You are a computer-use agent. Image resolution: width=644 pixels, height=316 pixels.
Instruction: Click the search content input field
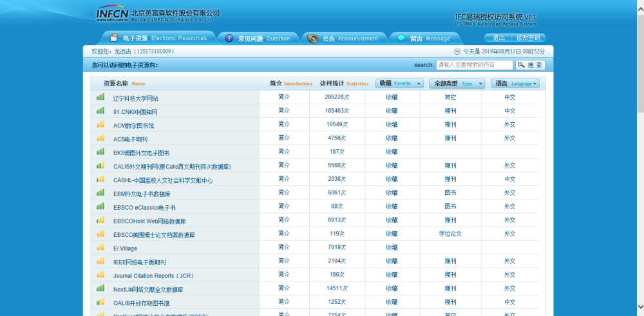coord(475,65)
